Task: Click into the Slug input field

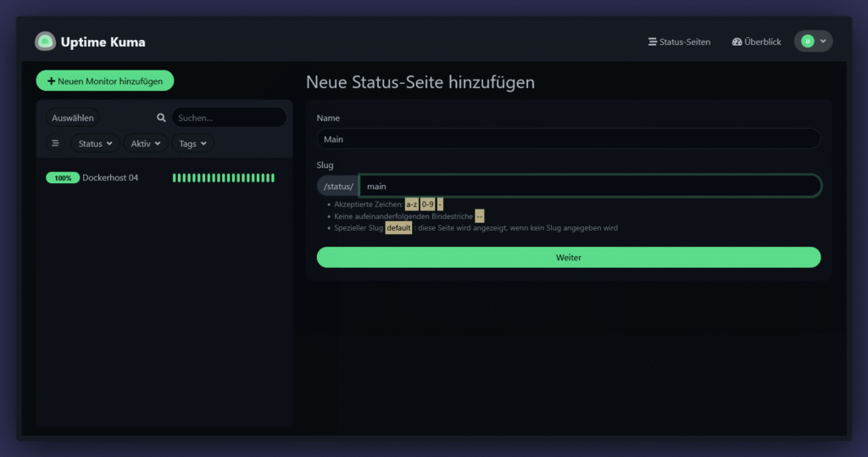Action: 589,186
